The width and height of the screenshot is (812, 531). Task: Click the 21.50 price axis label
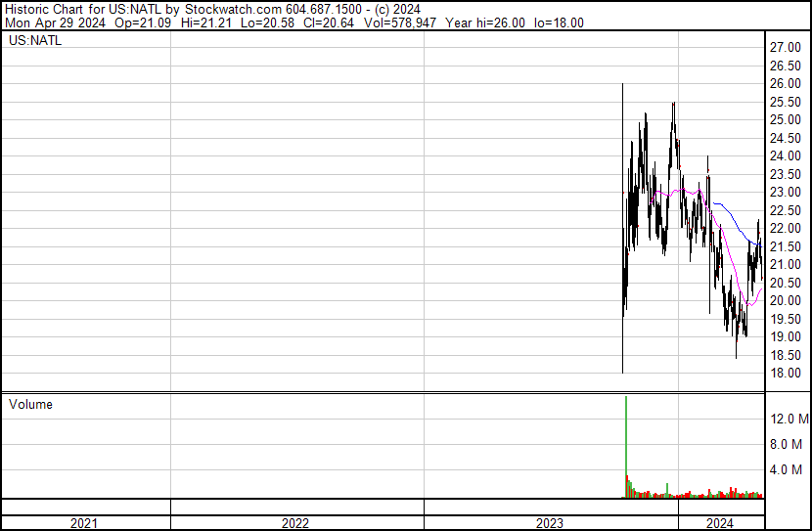pos(785,246)
